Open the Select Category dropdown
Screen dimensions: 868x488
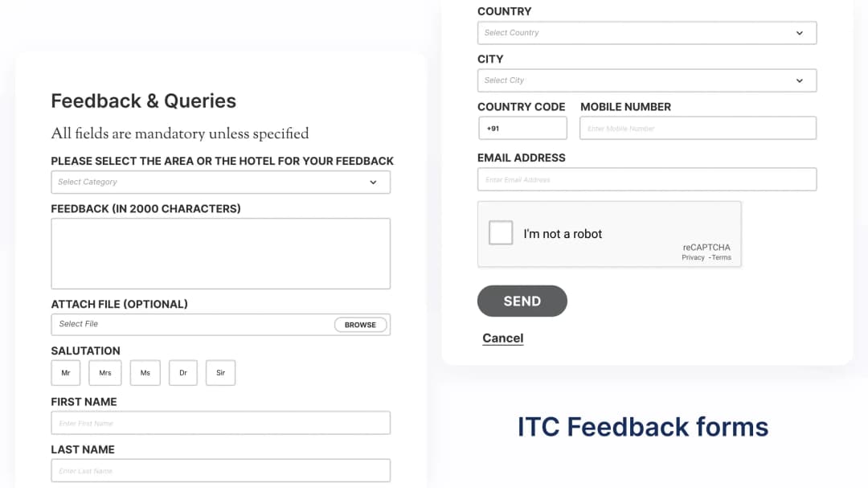[220, 182]
